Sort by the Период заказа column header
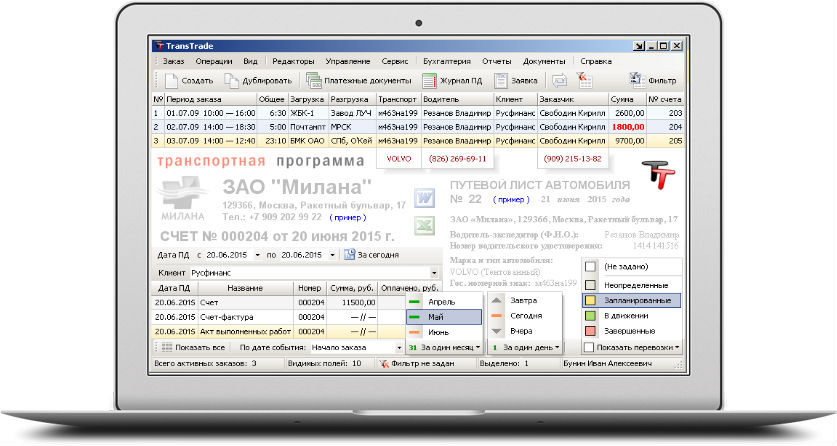837x446 pixels. (211, 99)
